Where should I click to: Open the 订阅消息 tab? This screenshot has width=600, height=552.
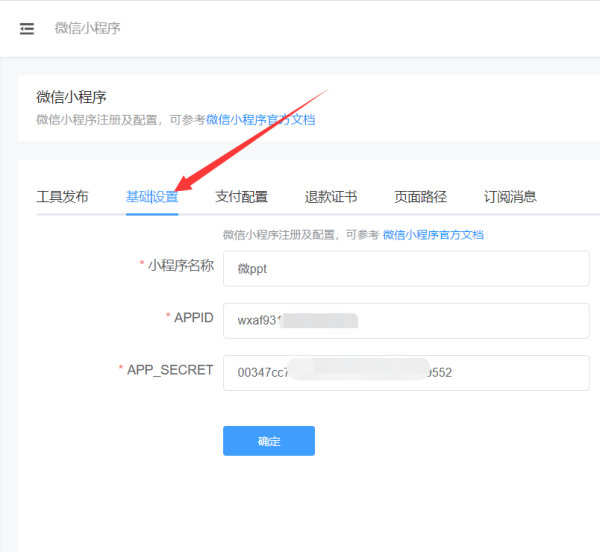[x=510, y=197]
